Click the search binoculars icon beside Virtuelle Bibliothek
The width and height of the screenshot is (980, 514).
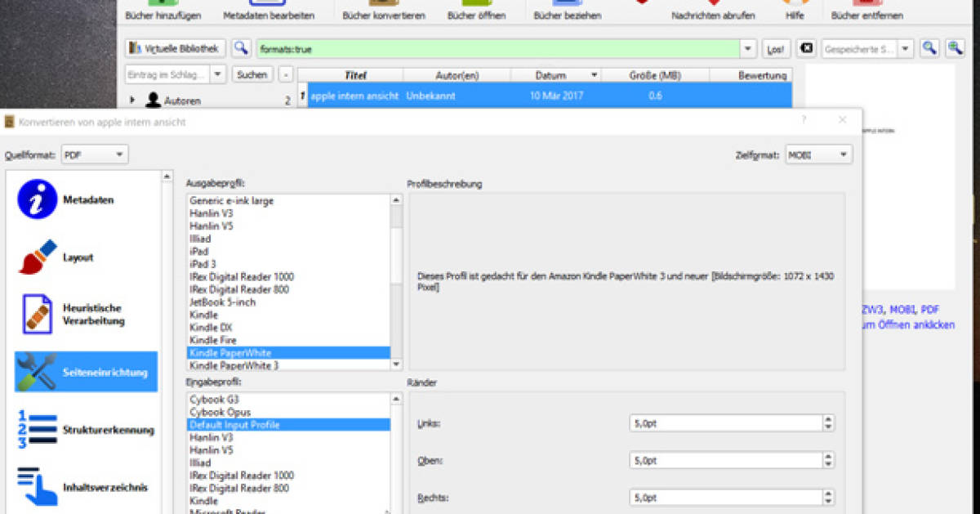(241, 49)
